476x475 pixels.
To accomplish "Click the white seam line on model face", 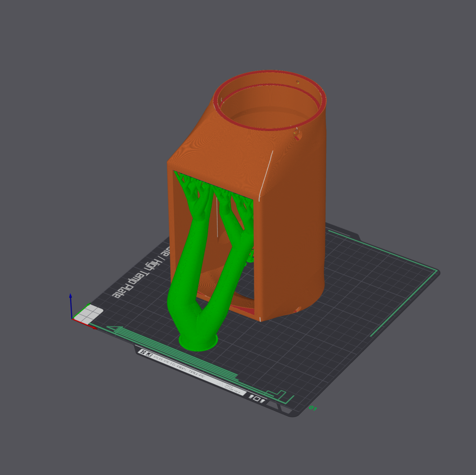I will (x=266, y=176).
